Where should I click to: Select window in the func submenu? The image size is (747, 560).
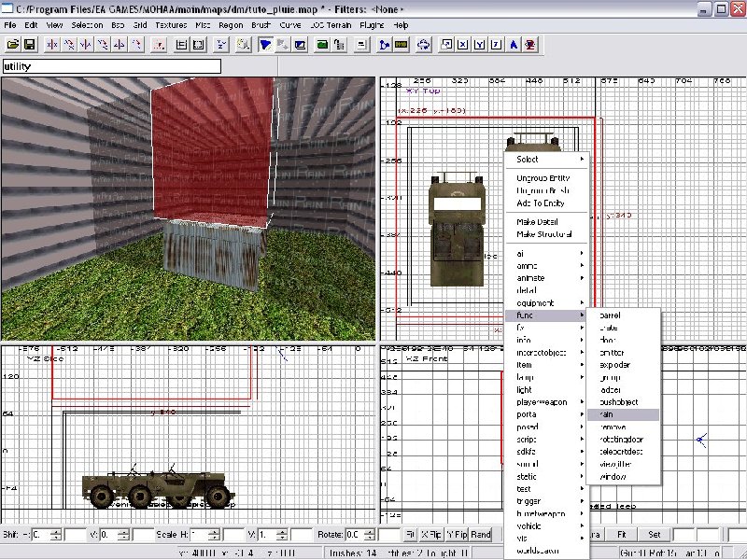point(623,476)
